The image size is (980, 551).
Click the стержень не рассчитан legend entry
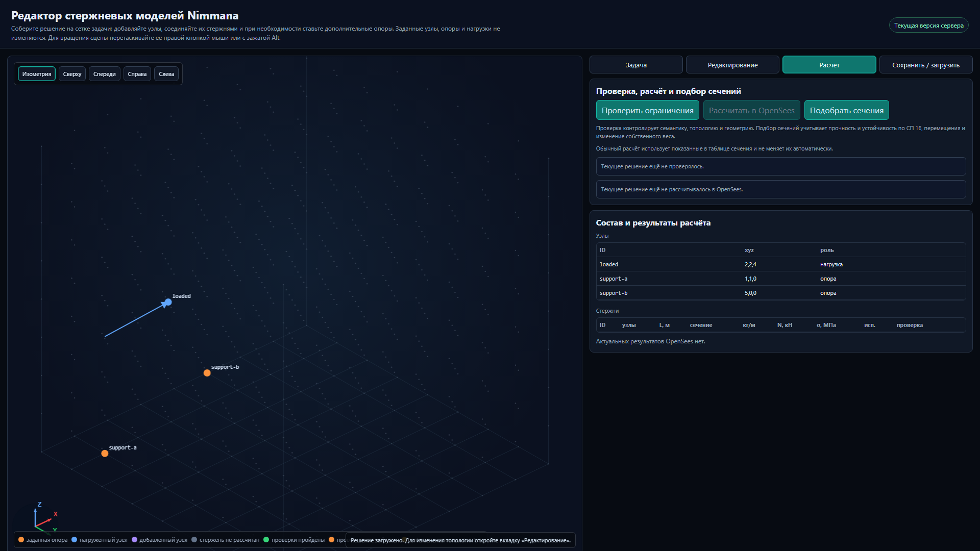(225, 540)
